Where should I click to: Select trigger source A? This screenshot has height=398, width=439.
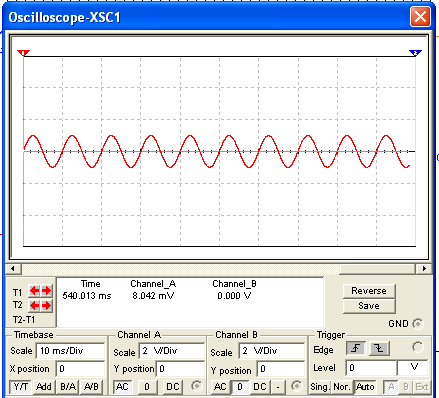click(x=391, y=387)
